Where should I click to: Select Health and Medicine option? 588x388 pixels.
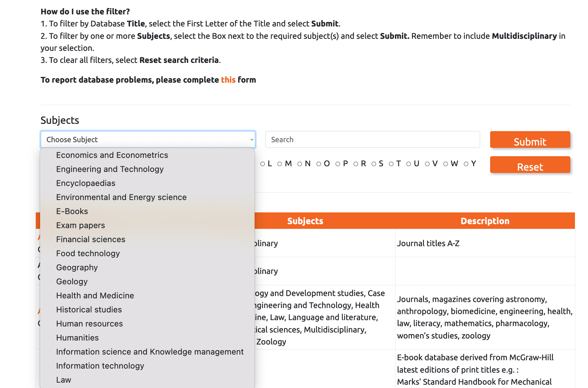click(x=147, y=296)
